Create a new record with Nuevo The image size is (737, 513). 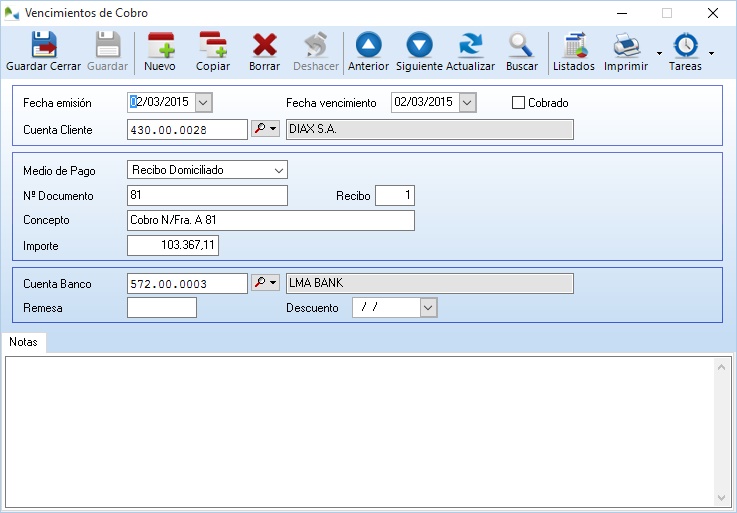point(160,46)
